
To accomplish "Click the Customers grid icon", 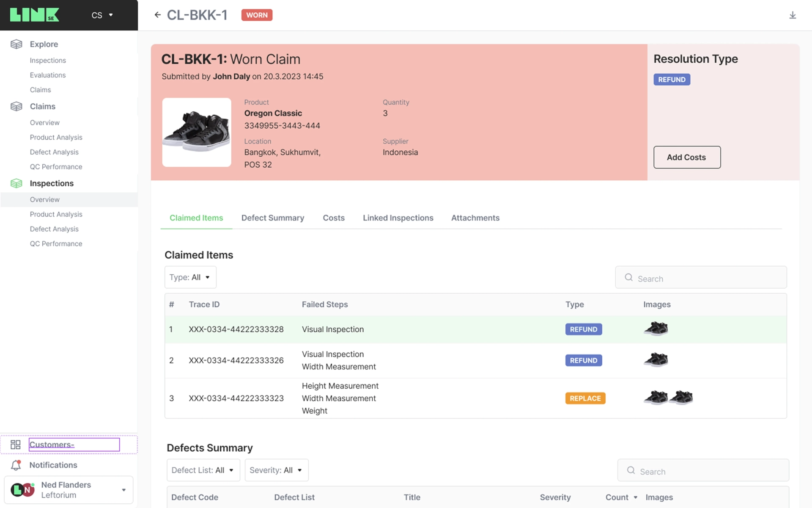I will [x=16, y=444].
